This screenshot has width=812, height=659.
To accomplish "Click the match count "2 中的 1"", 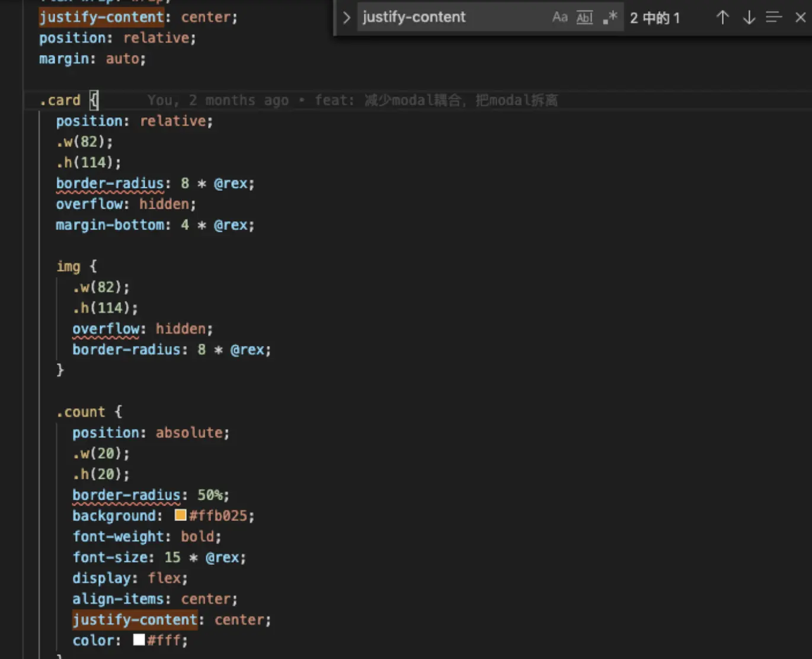I will click(654, 18).
